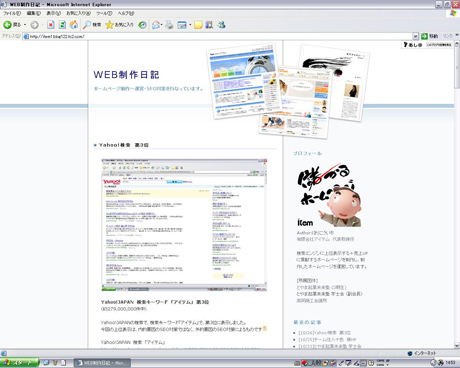Click the green Go arrow button
The height and width of the screenshot is (368, 460).
tap(430, 36)
